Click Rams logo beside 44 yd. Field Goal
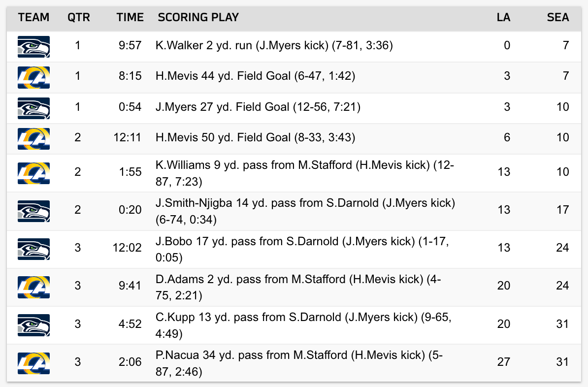This screenshot has width=588, height=387. coord(34,77)
